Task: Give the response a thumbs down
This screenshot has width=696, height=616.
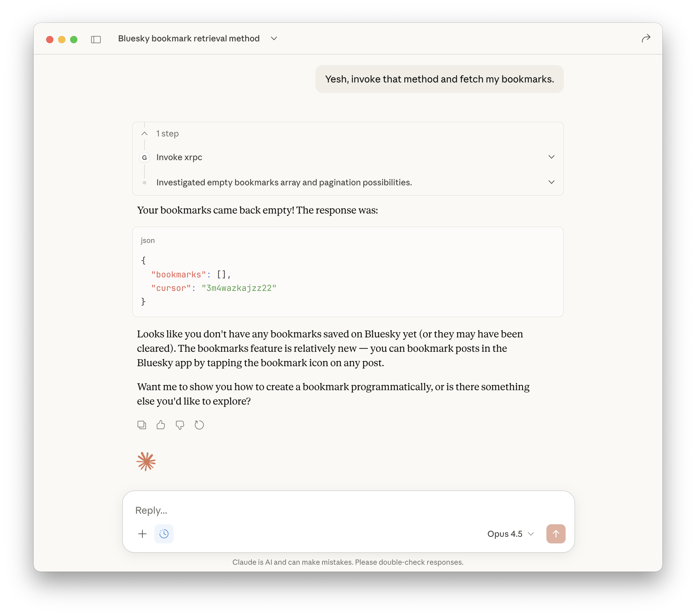Action: 180,425
